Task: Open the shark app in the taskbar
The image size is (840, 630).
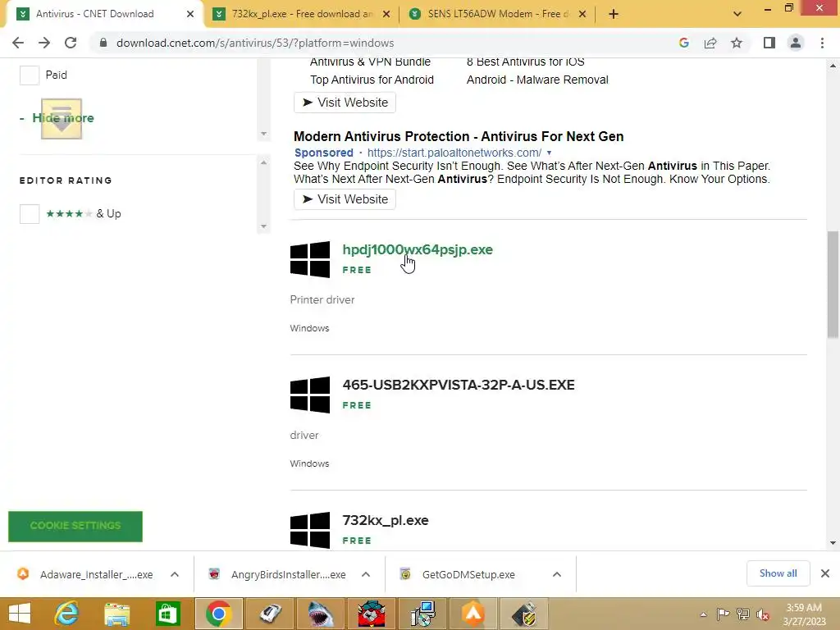Action: [321, 614]
